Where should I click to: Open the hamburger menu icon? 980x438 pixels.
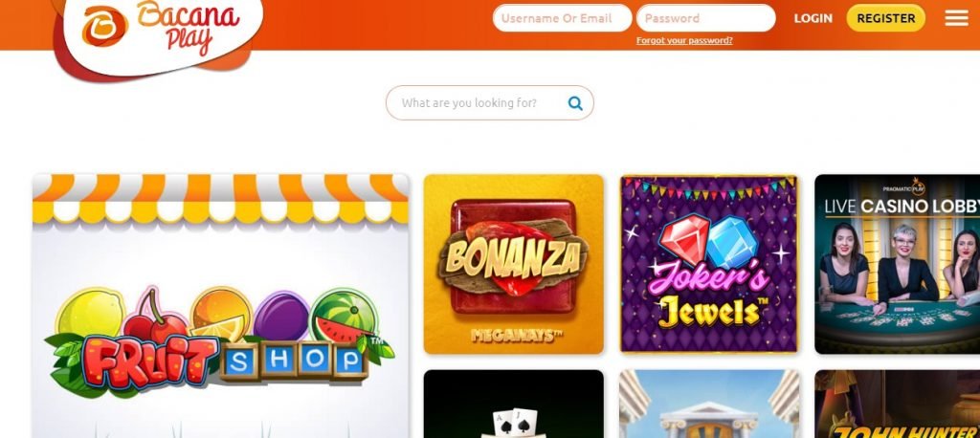pos(956,18)
